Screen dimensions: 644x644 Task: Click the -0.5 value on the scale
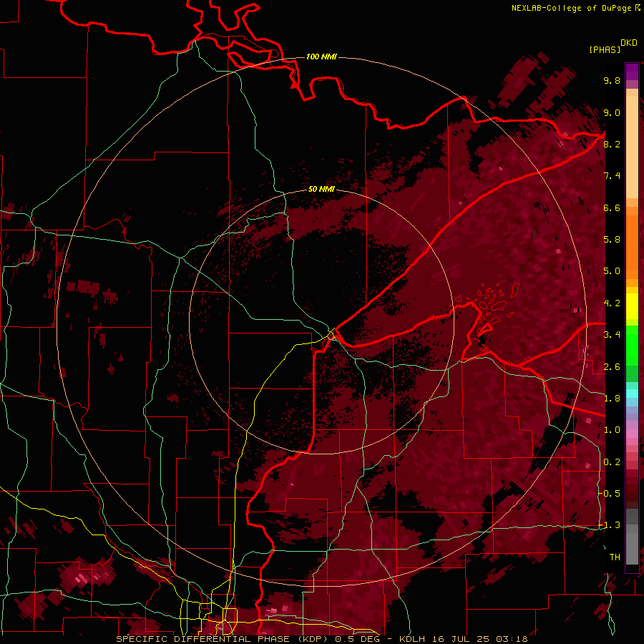(610, 494)
